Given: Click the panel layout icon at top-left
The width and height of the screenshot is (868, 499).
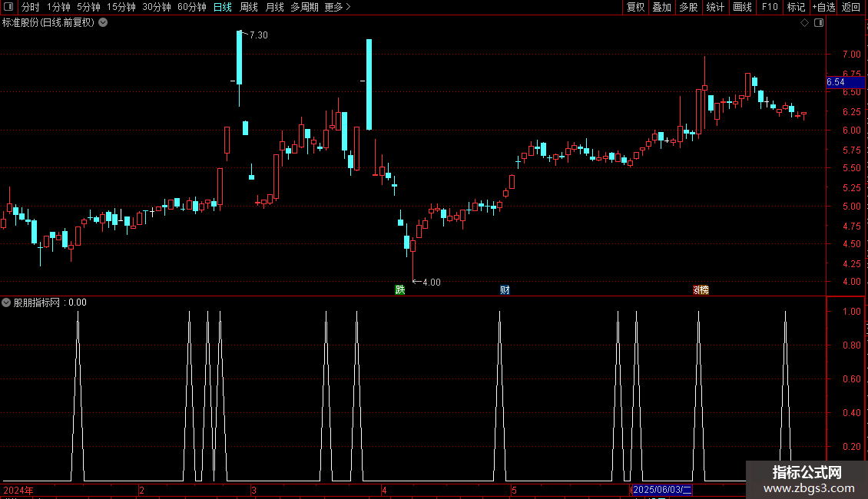Looking at the screenshot, I should coord(8,7).
